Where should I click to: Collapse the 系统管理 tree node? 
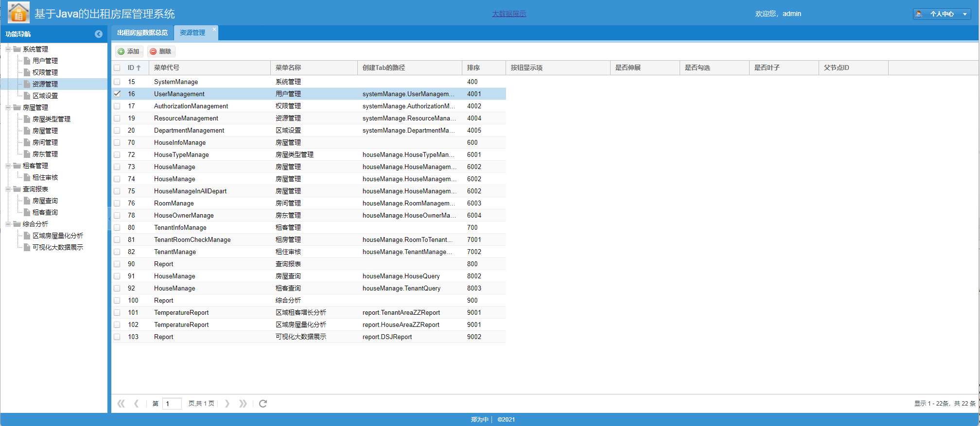(8, 49)
